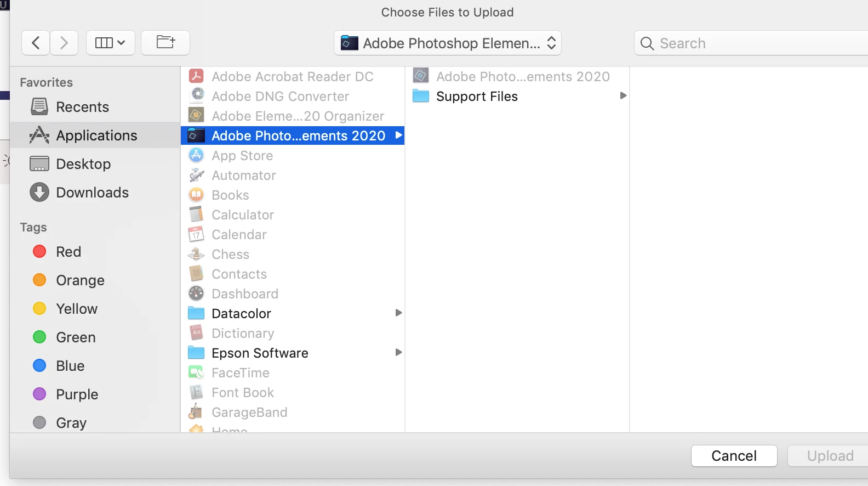Click the App Store row label
Image resolution: width=868 pixels, height=486 pixels.
[242, 156]
